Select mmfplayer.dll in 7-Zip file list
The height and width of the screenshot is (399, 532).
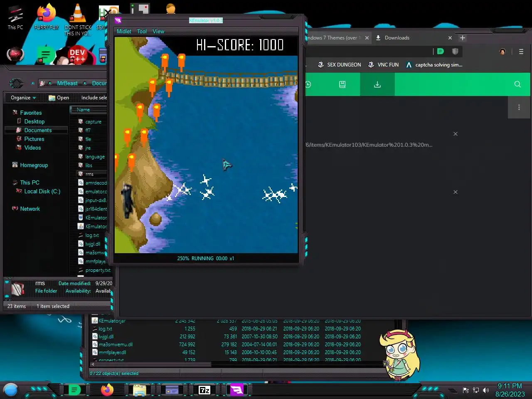click(112, 352)
